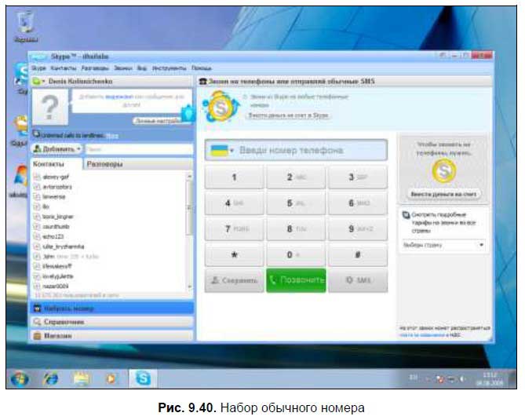This screenshot has width=525, height=420.
Task: Open the Ukraine flag country code dropdown
Action: [222, 151]
